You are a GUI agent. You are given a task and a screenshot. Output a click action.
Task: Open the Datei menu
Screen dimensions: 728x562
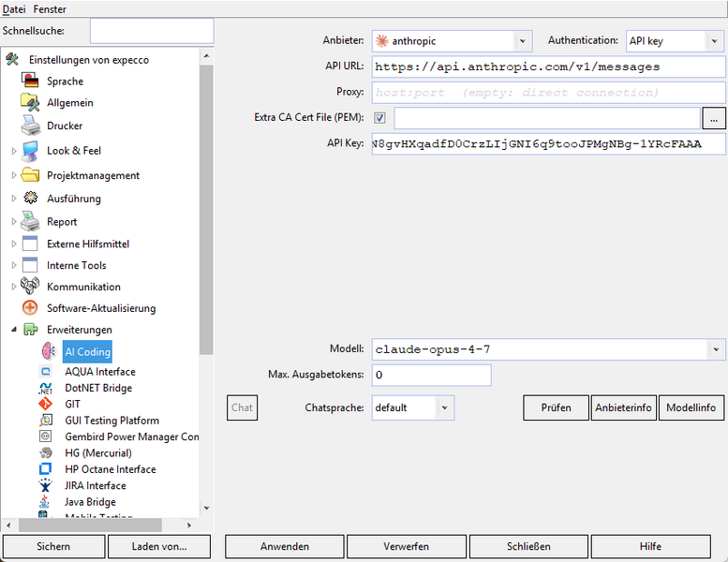[x=14, y=8]
